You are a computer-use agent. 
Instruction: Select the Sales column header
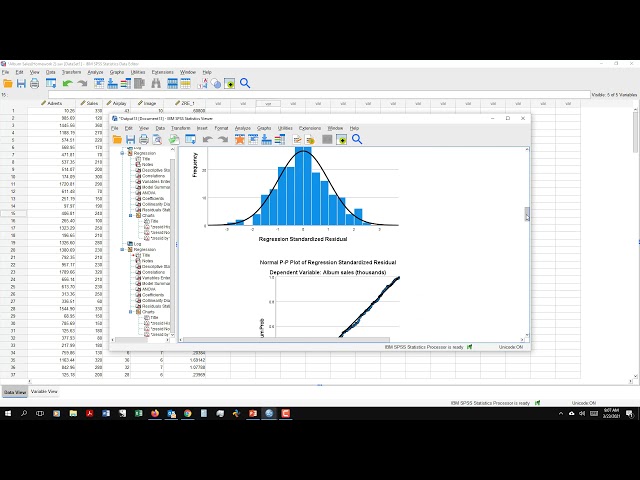coord(89,103)
